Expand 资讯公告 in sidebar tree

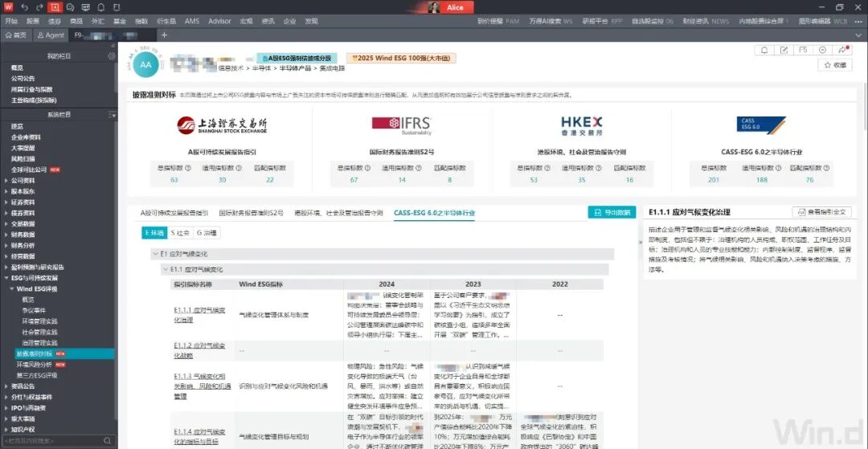(6, 386)
